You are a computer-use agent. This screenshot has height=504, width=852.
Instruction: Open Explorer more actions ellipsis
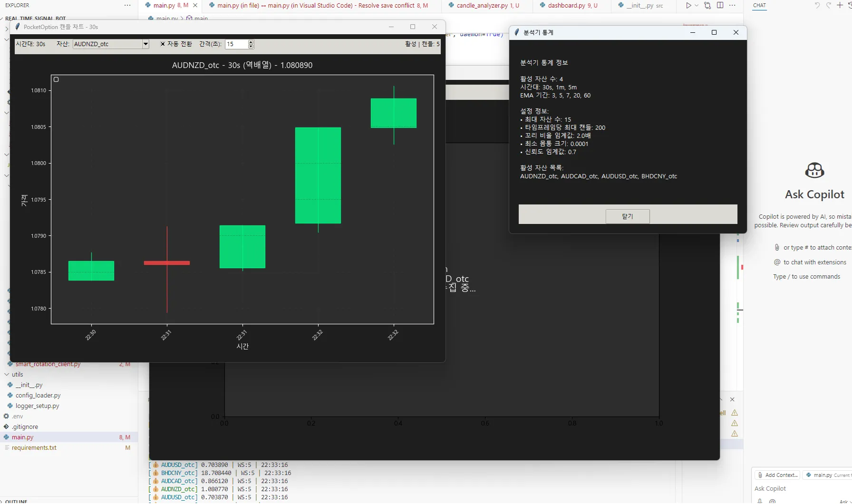pyautogui.click(x=127, y=5)
